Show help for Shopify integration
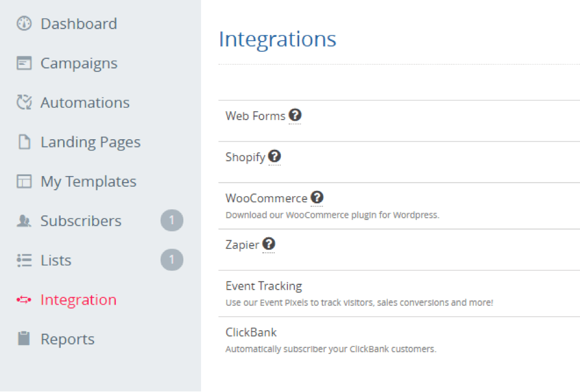Viewport: 580px width, 392px height. coord(274,156)
